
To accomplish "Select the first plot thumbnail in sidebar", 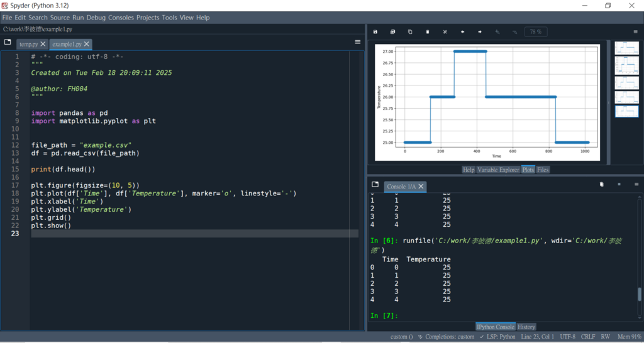I will pos(626,49).
